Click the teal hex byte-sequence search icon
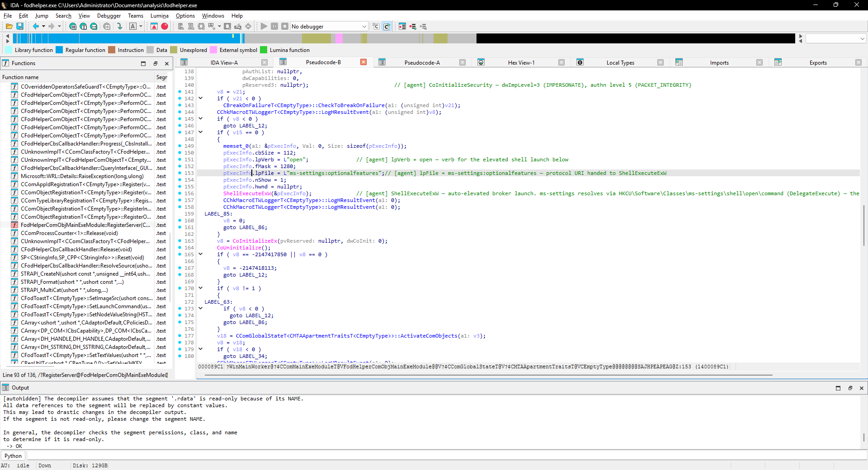Image resolution: width=868 pixels, height=470 pixels. [x=94, y=26]
